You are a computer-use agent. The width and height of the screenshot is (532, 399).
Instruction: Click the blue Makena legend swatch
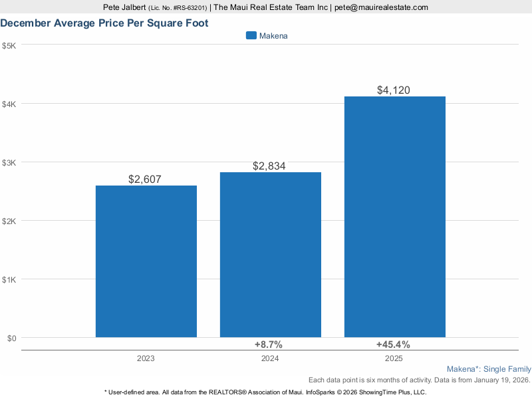point(251,36)
